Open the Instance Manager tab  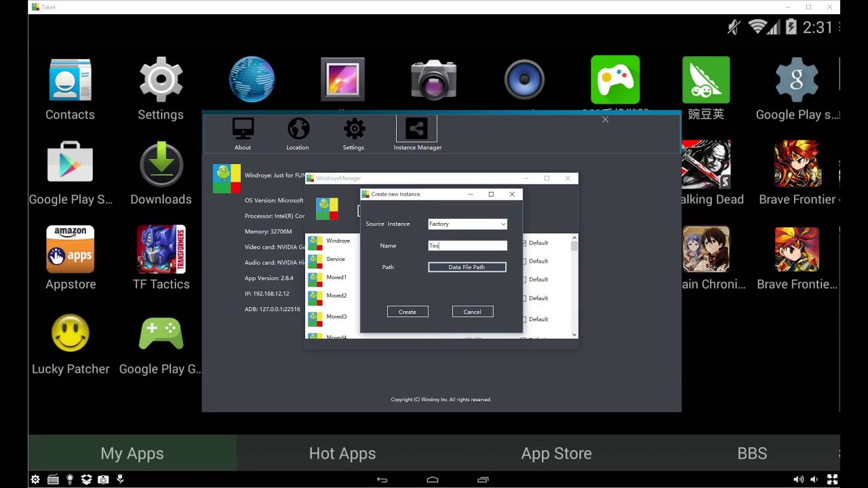[416, 133]
